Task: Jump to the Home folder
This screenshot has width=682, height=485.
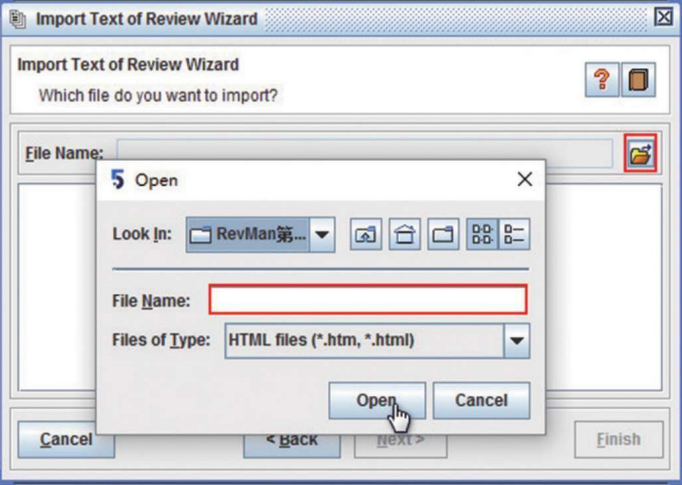Action: point(405,235)
